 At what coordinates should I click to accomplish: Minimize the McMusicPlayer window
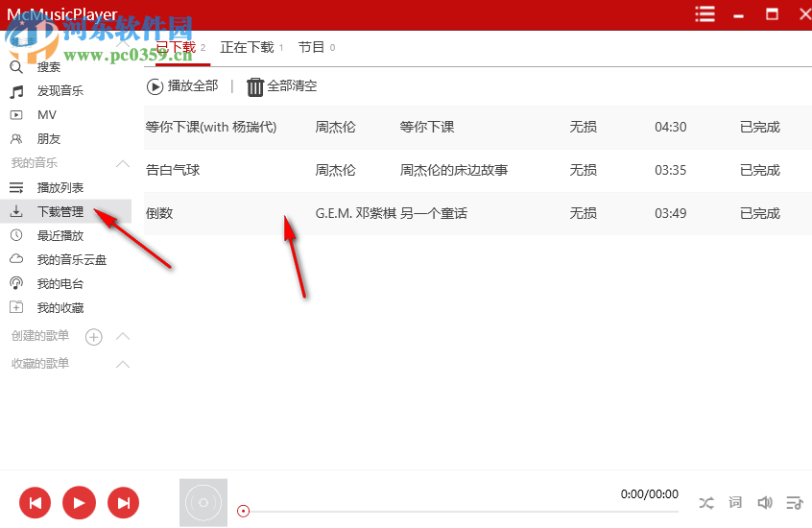[x=738, y=16]
